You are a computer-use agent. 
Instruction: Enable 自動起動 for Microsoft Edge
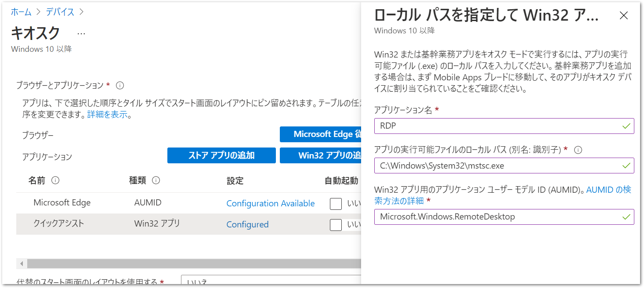click(336, 203)
